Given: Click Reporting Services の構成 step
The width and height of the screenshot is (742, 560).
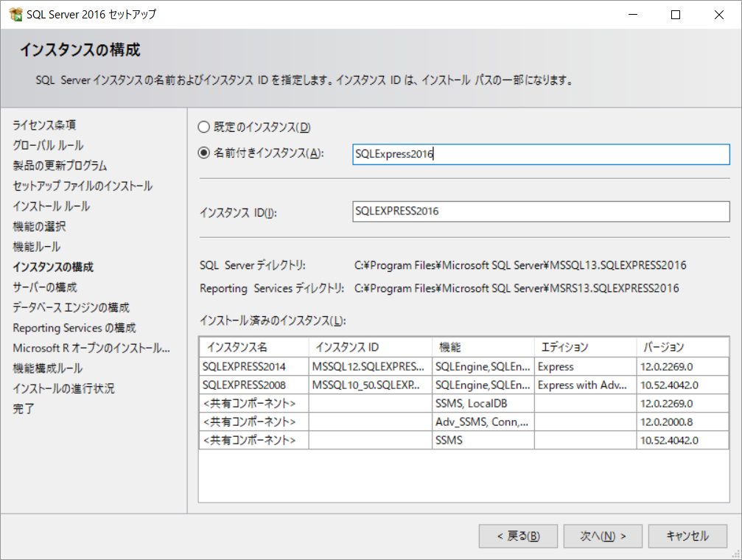Looking at the screenshot, I should pos(74,328).
